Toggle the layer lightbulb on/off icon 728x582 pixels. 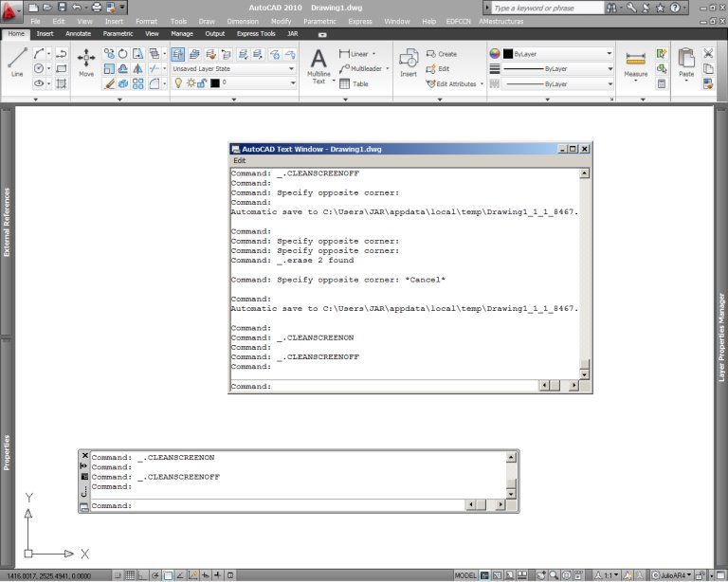click(x=178, y=83)
